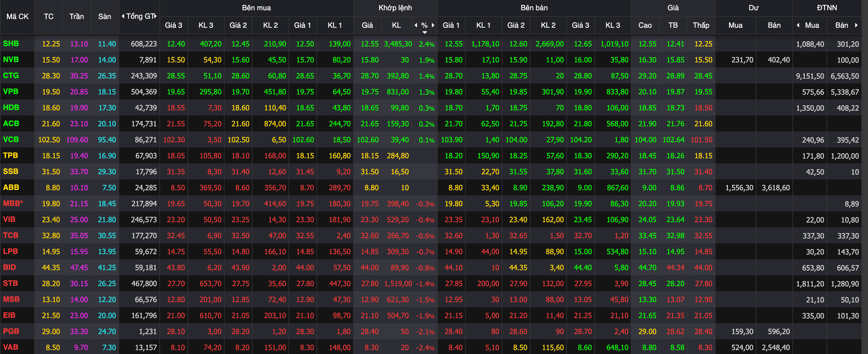
Task: Open the NVB stock symbol
Action: point(11,60)
